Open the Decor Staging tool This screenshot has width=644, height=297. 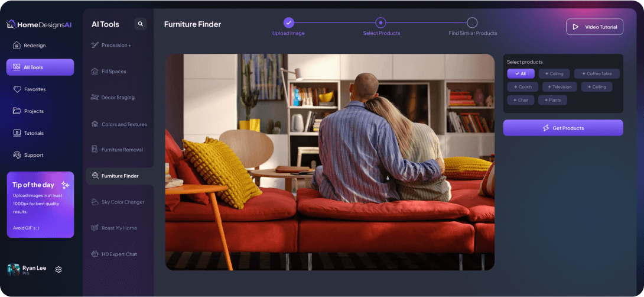118,97
